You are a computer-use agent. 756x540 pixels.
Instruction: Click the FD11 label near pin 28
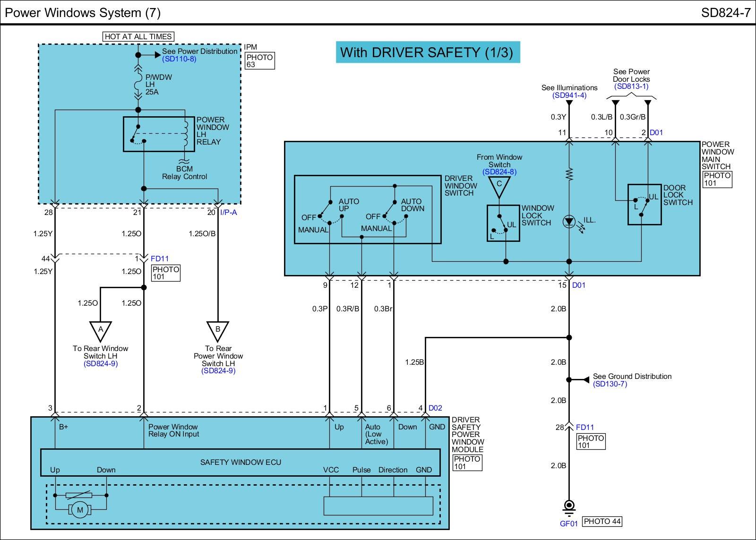(x=585, y=428)
